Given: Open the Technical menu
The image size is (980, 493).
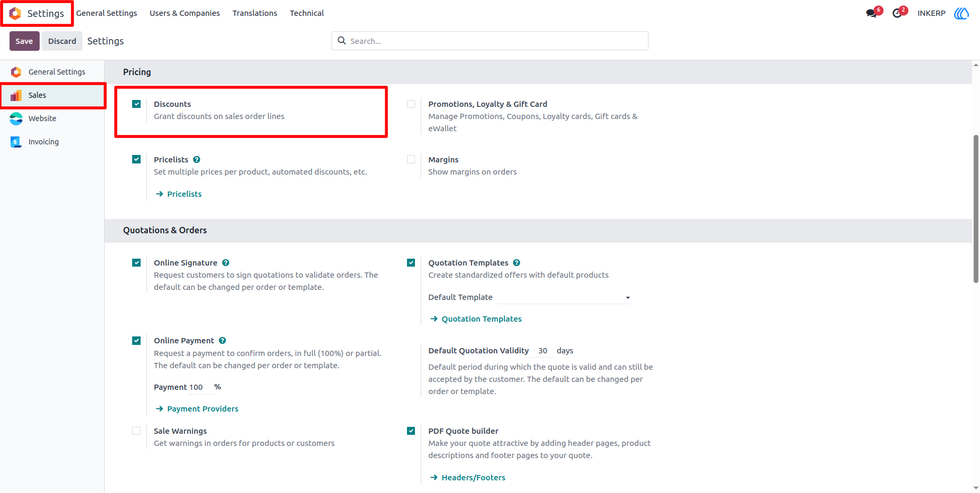Looking at the screenshot, I should tap(307, 13).
